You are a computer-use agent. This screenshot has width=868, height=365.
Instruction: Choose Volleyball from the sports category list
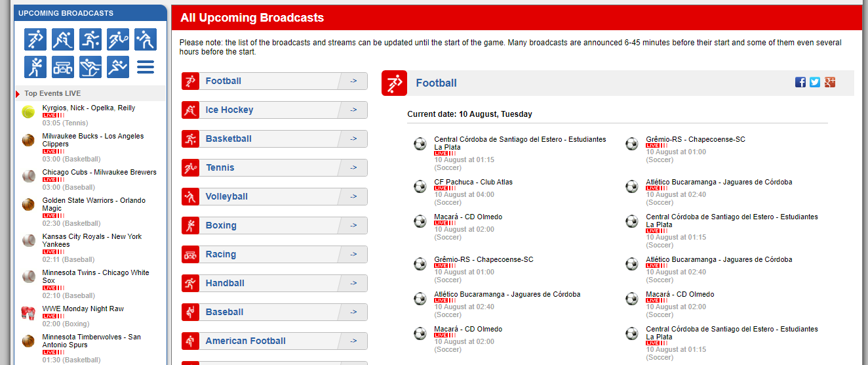(x=226, y=196)
